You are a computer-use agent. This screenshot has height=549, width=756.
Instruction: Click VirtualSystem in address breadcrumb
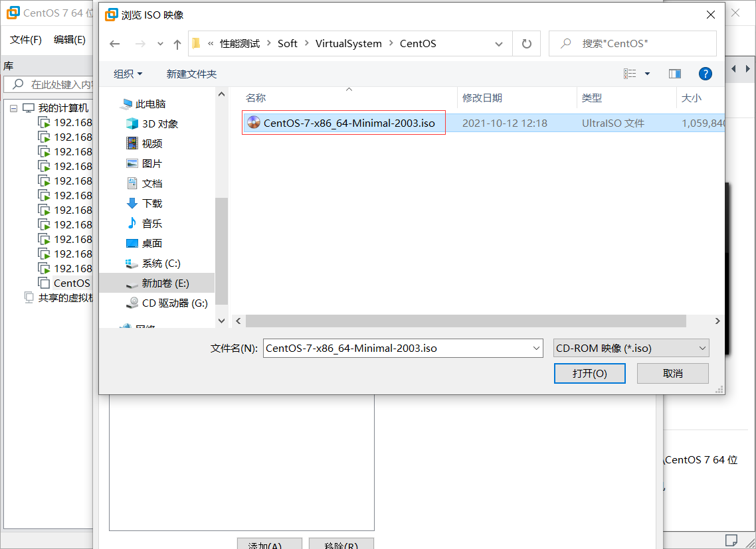click(x=349, y=43)
